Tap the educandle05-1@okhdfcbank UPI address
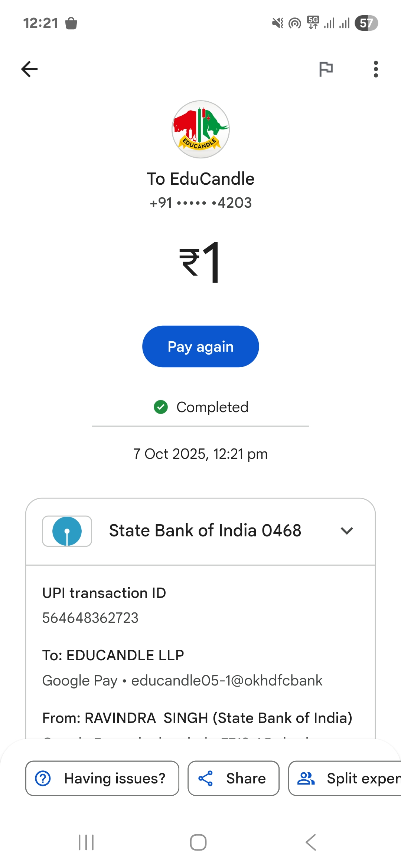Image resolution: width=401 pixels, height=868 pixels. (226, 681)
